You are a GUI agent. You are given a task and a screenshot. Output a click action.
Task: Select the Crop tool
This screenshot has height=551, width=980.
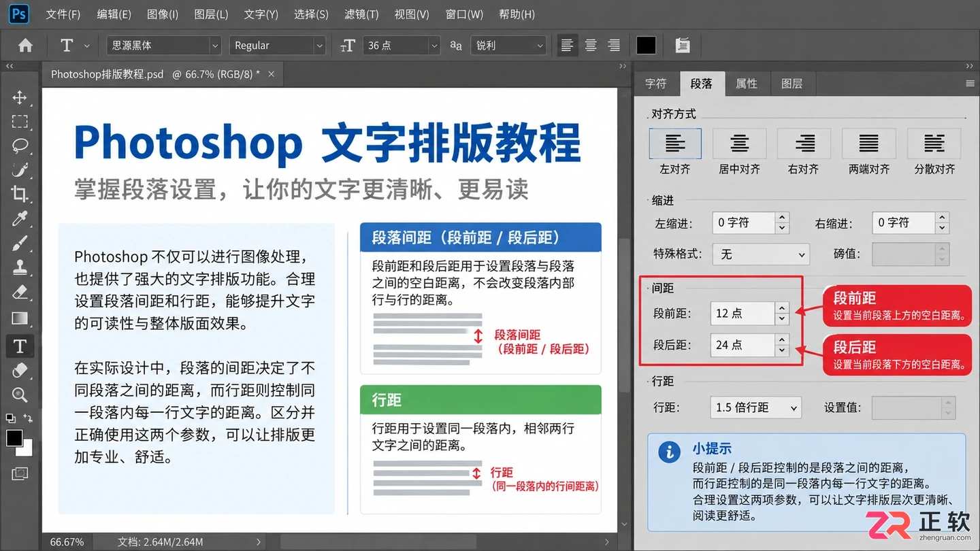[20, 195]
